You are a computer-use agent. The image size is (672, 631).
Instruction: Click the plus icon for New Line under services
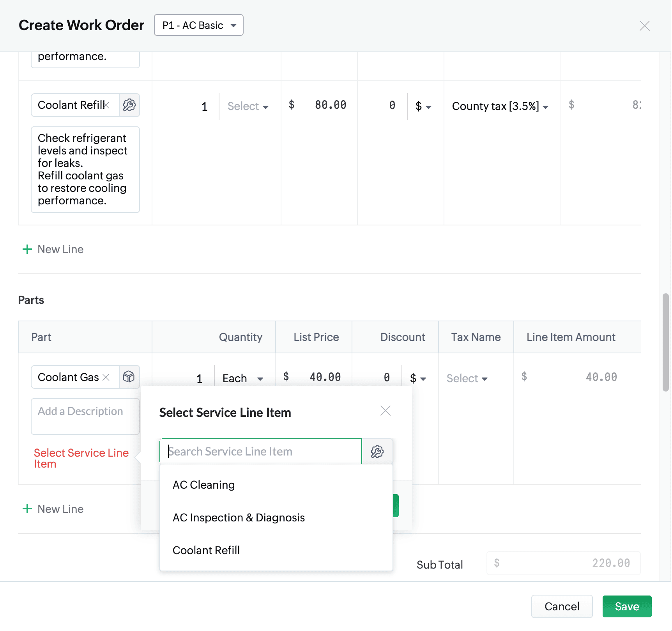(x=27, y=249)
